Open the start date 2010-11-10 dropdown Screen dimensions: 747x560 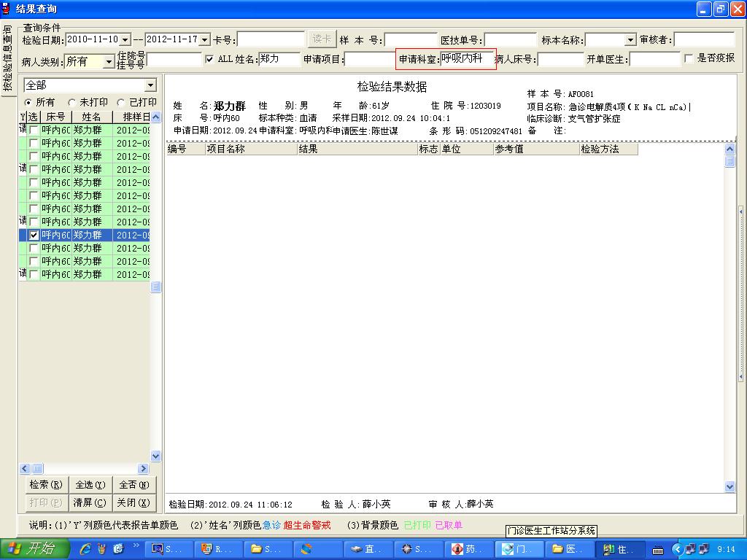tap(125, 39)
